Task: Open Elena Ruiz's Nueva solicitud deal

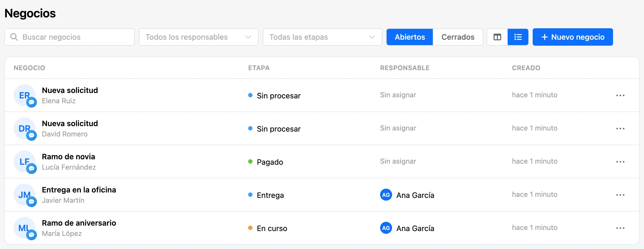Action: pos(70,90)
